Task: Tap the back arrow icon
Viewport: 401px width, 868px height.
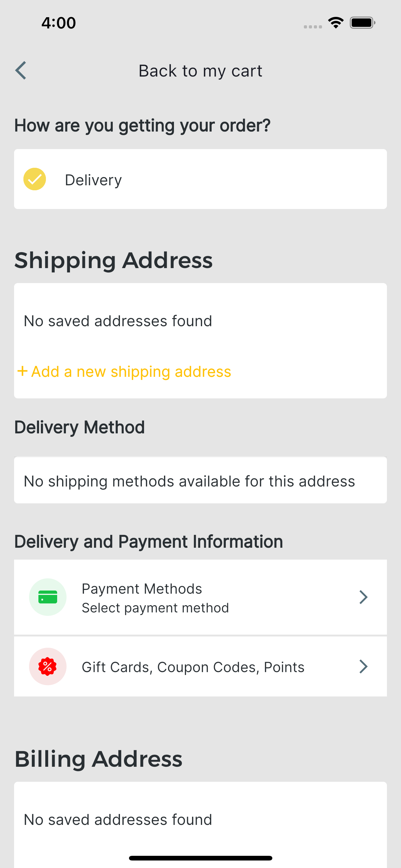Action: [21, 70]
